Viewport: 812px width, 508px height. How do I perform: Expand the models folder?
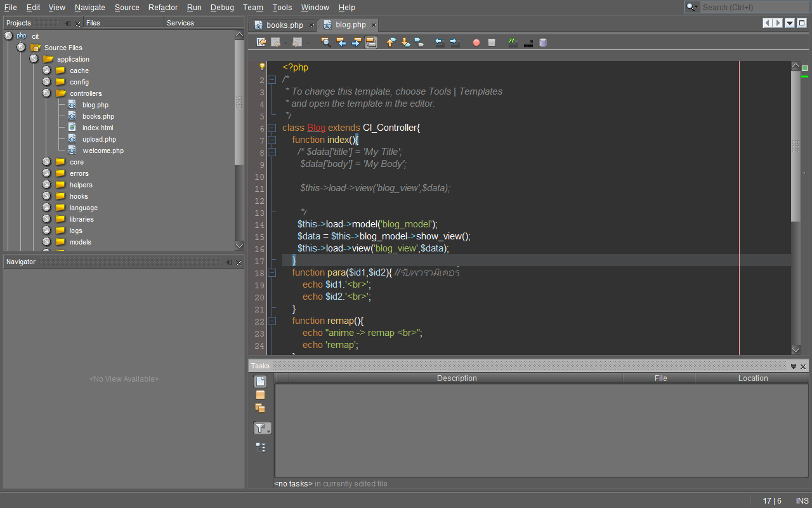coord(46,242)
